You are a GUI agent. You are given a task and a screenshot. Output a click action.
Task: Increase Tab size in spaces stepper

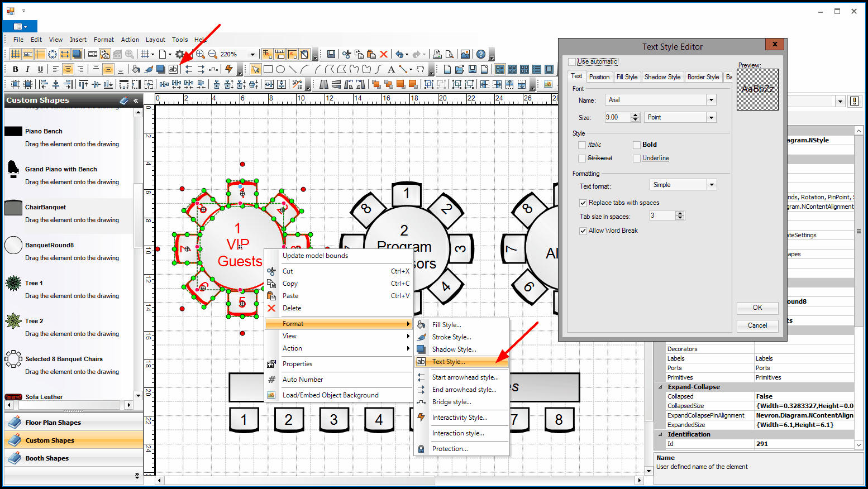coord(680,213)
